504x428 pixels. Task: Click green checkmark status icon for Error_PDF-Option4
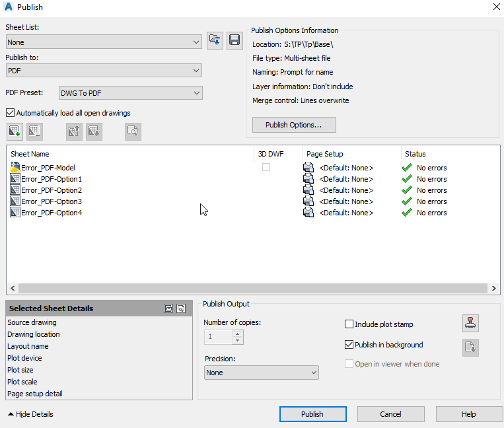coord(407,213)
